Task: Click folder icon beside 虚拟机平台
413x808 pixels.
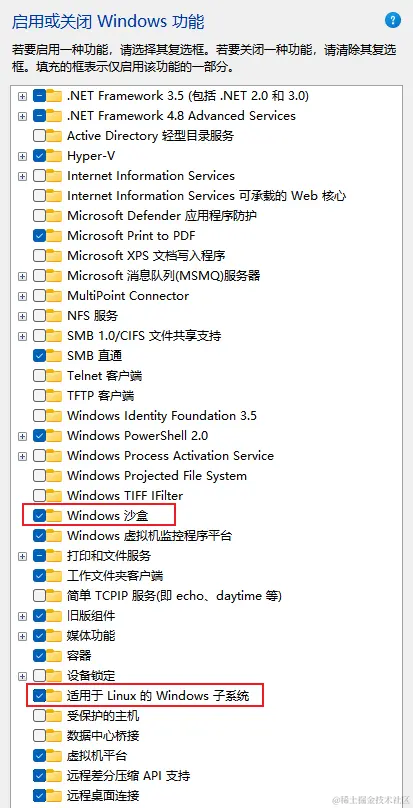Action: tap(54, 755)
